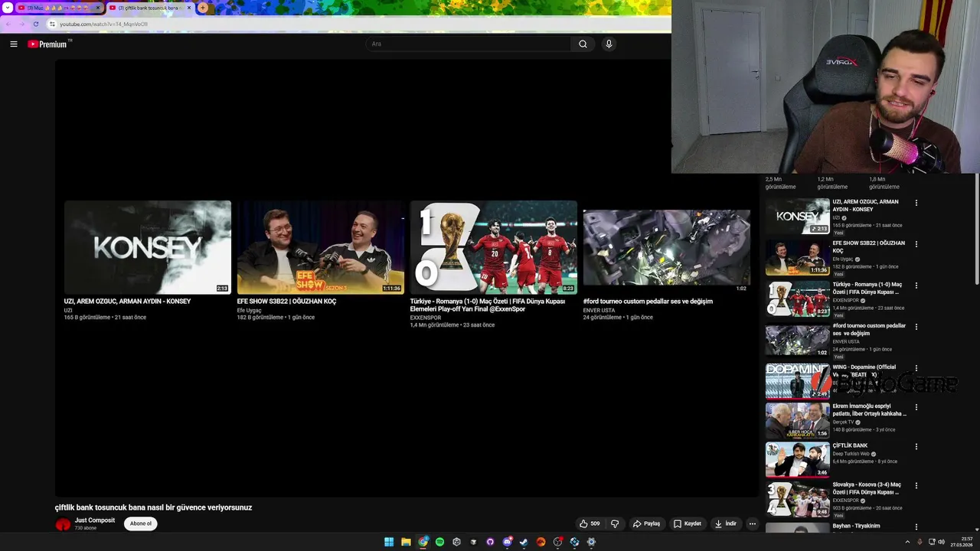Screen dimensions: 980x551
Task: Open the tab search dropdown arrow
Action: click(x=7, y=8)
